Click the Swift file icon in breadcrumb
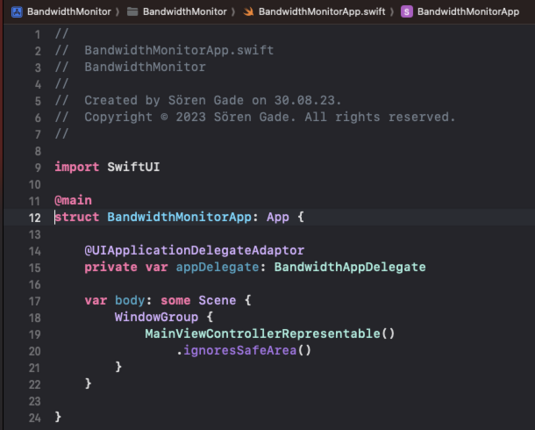The image size is (535, 430). point(248,12)
